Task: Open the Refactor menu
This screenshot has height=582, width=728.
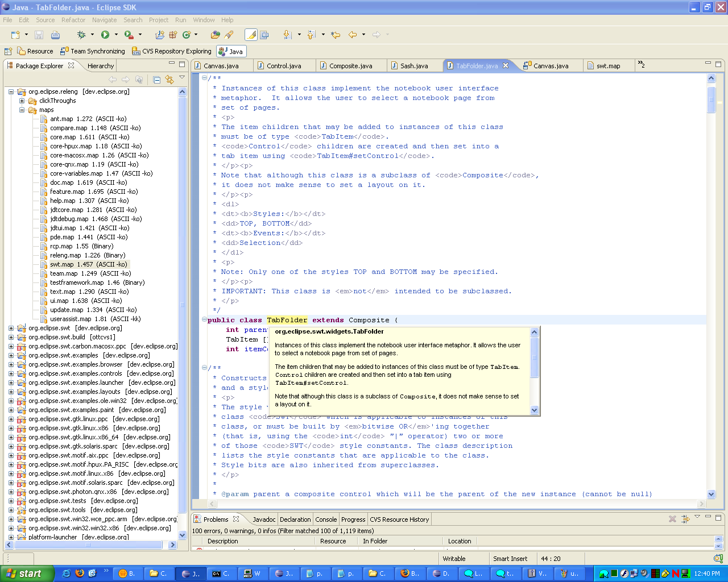Action: click(x=73, y=20)
